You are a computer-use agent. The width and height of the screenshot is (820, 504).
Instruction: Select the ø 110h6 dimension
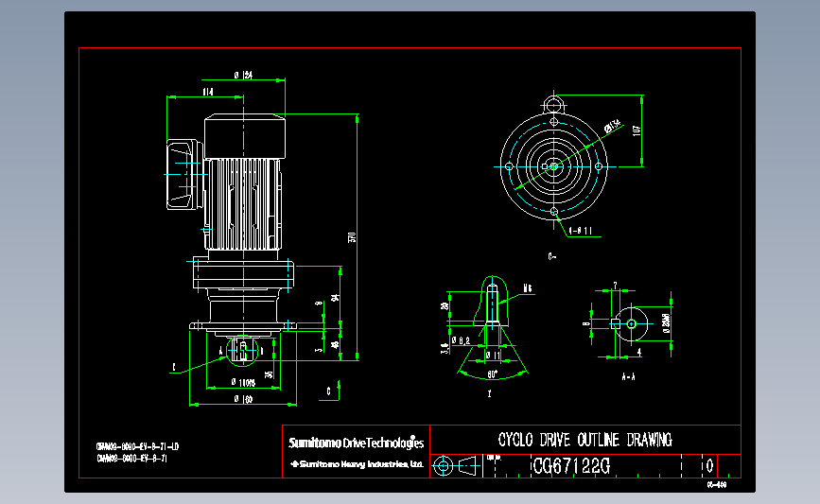(x=243, y=383)
